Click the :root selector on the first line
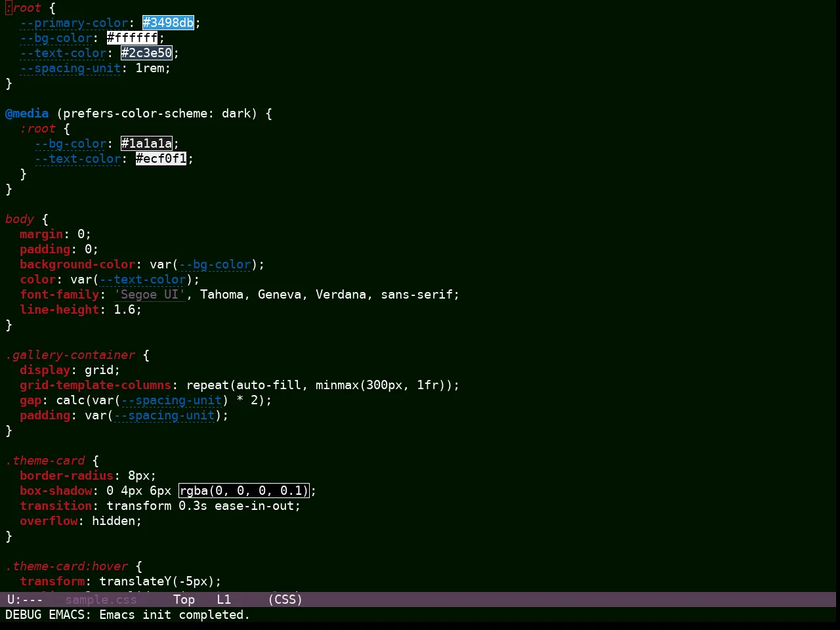This screenshot has width=840, height=630. [x=24, y=8]
